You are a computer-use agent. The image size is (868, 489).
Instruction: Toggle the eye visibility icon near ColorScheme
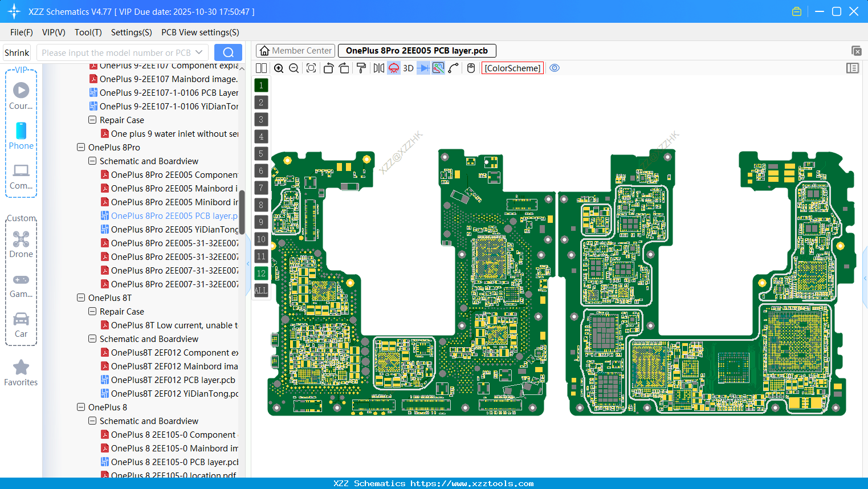555,68
